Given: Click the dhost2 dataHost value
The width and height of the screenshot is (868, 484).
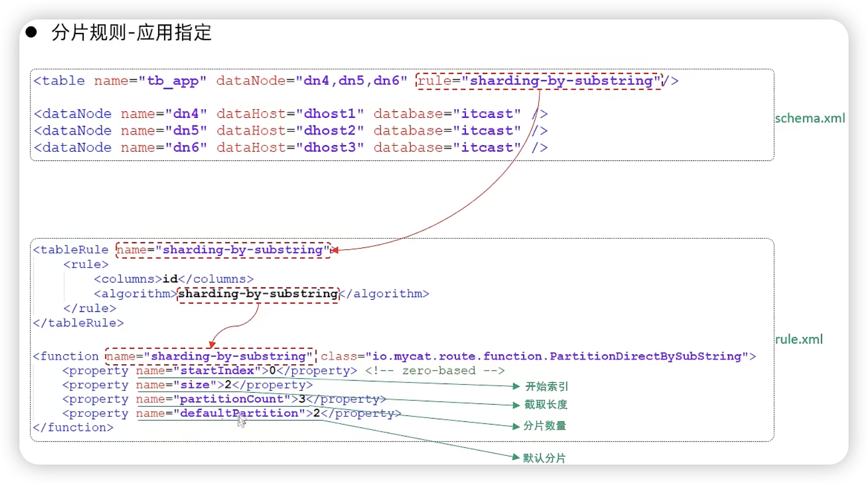Looking at the screenshot, I should [330, 131].
